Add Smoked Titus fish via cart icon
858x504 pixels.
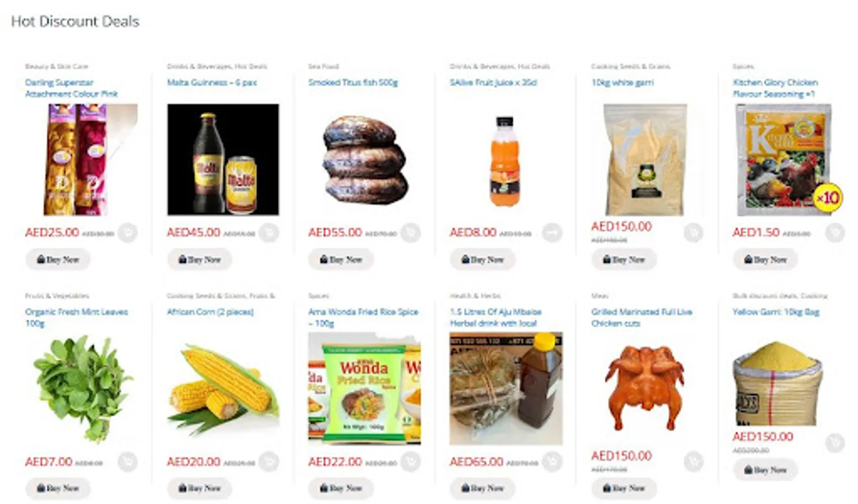tap(411, 232)
